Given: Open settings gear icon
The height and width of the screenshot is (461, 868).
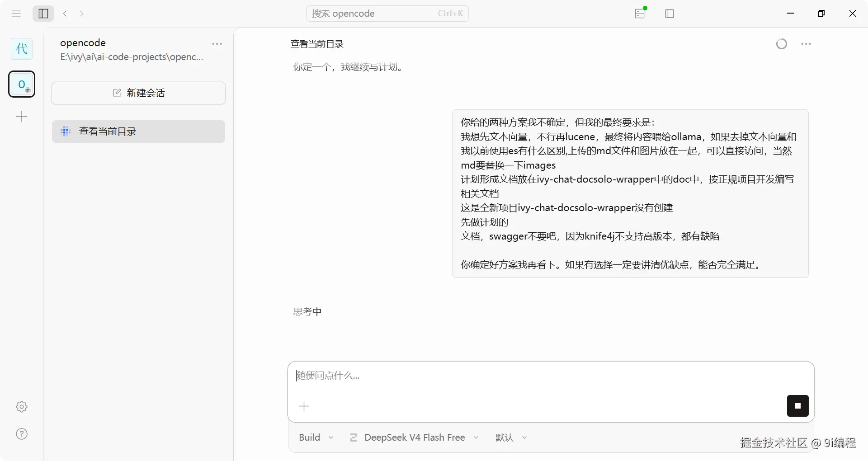Looking at the screenshot, I should (22, 407).
